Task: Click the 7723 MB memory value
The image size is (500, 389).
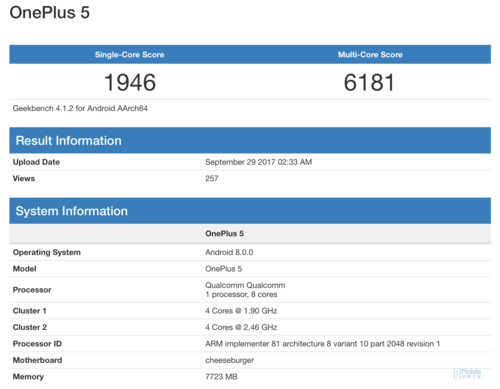Action: (221, 377)
